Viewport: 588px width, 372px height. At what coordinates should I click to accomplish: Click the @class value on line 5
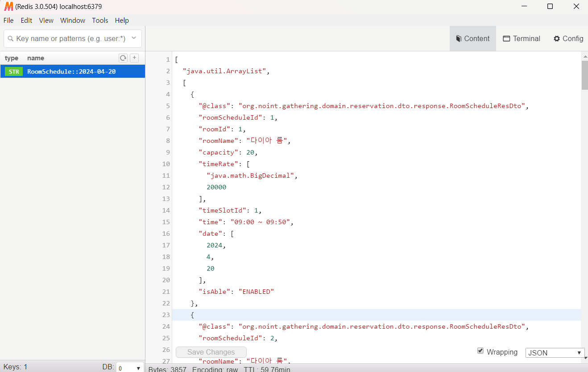click(x=382, y=106)
